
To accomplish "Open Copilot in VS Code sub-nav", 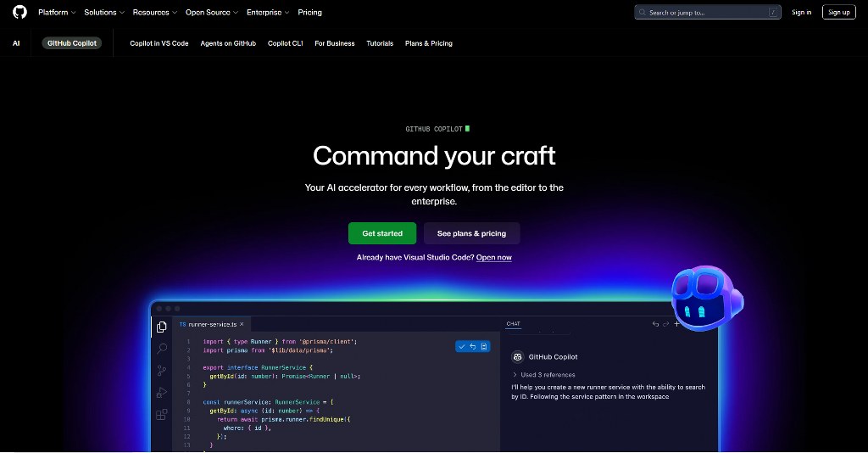I will [159, 43].
